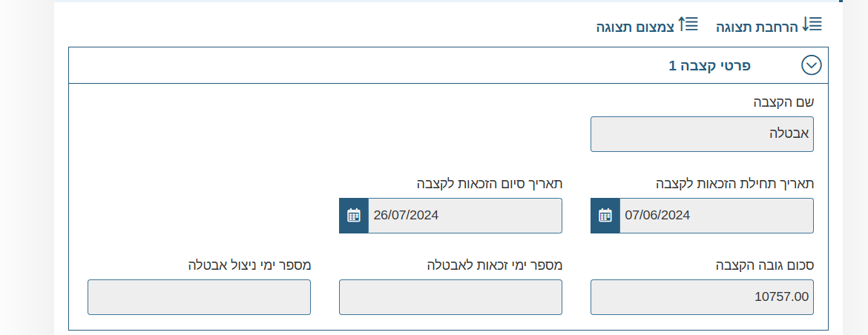This screenshot has width=868, height=335.
Task: Collapse section using the circled chevron
Action: (812, 65)
